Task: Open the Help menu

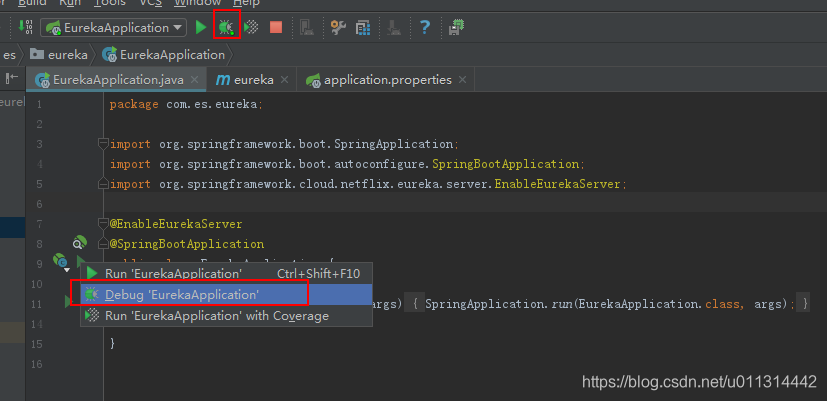Action: pos(246,3)
